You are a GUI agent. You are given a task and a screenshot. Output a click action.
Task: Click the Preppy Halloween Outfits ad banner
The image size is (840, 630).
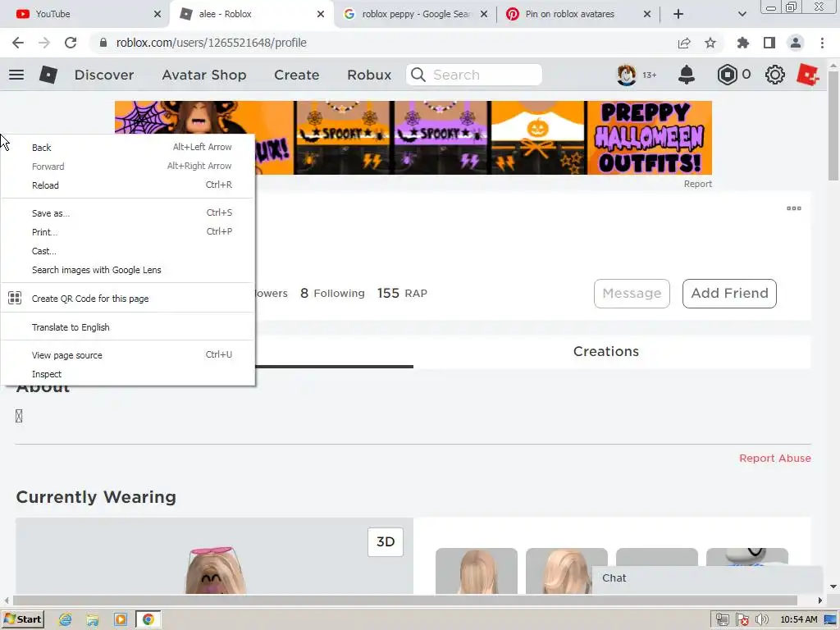coord(413,138)
